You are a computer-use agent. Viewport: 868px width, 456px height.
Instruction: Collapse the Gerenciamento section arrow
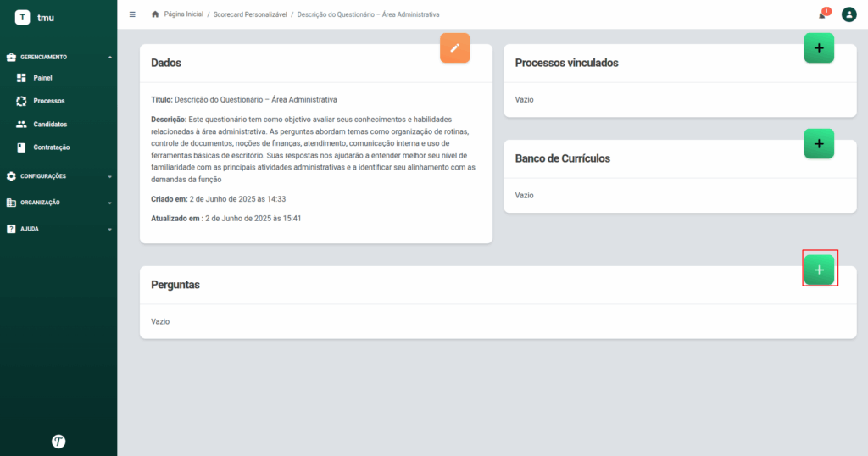pos(109,57)
